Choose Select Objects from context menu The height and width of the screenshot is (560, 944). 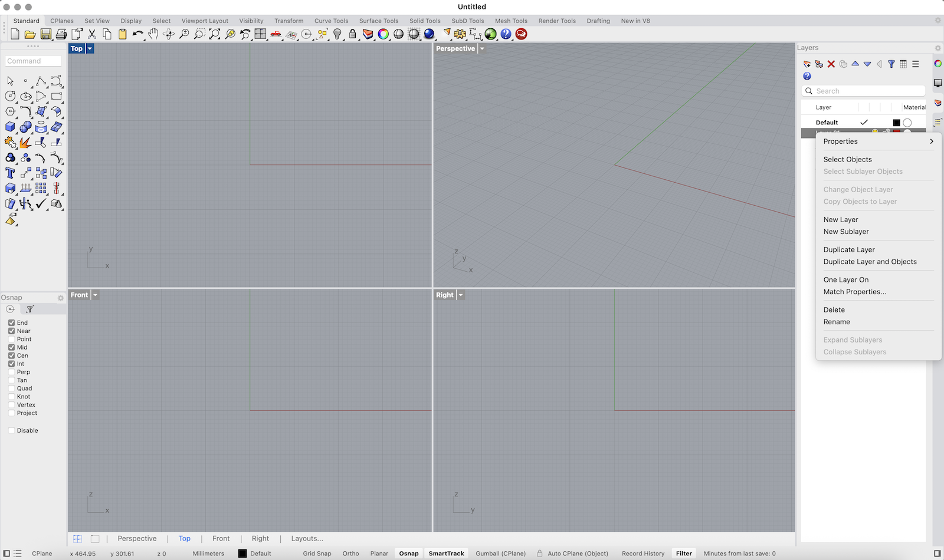[x=847, y=159]
